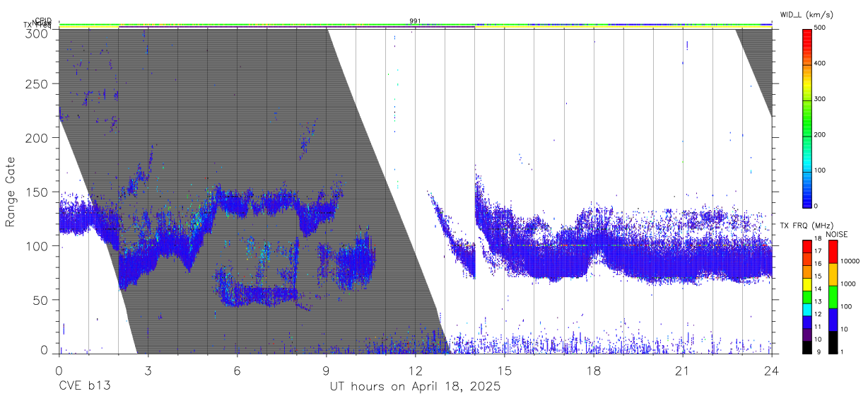Click the yellow swatch in TX FRQ legend
The image size is (868, 401).
[807, 284]
